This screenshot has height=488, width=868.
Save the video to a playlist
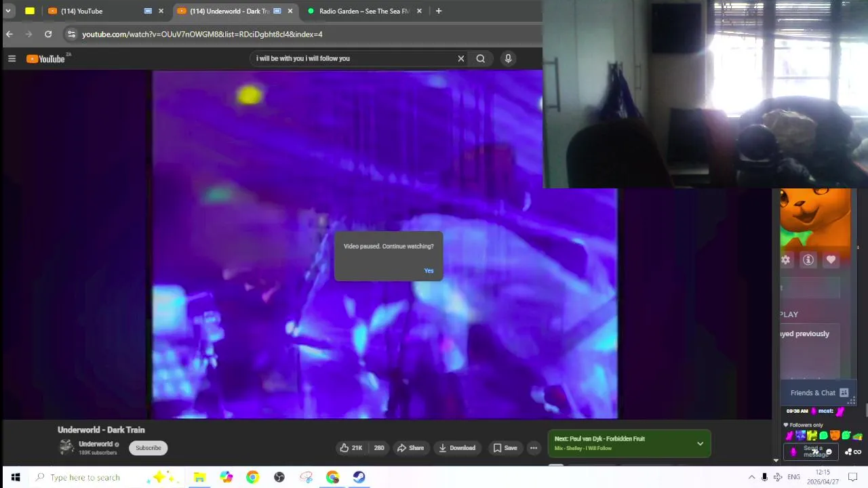click(x=505, y=448)
